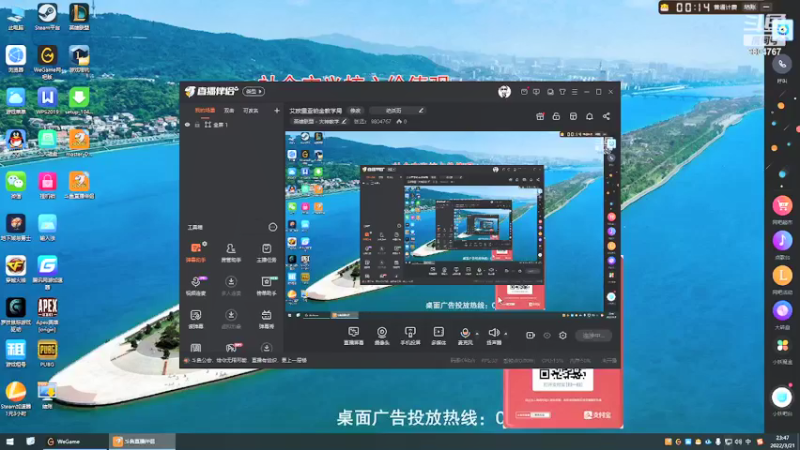Open the hamburger menu in title bar
The image size is (800, 450).
click(x=574, y=92)
